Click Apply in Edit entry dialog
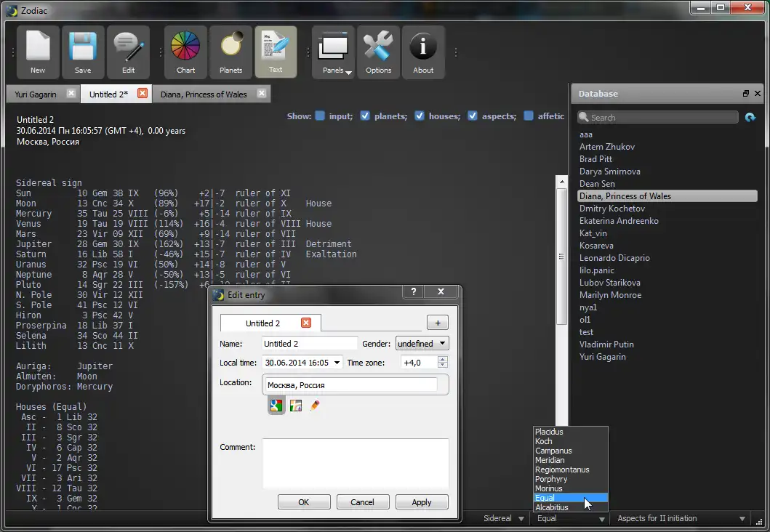The width and height of the screenshot is (770, 532). pos(421,502)
